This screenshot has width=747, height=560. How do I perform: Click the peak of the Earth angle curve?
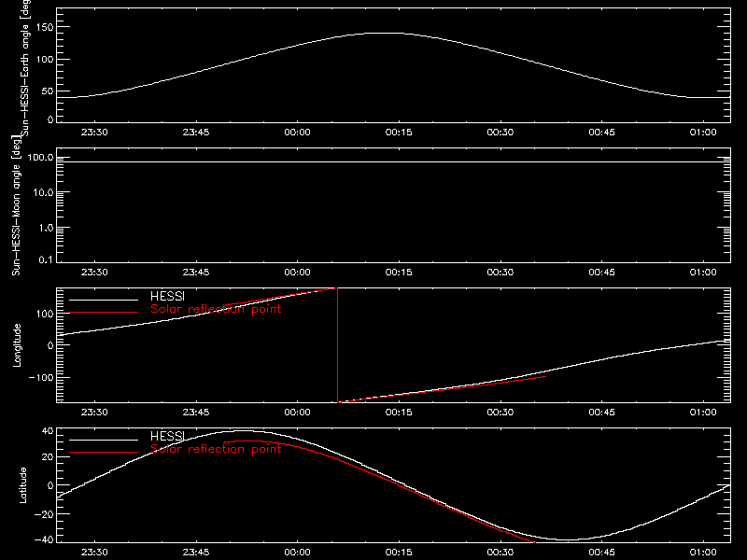click(x=384, y=33)
